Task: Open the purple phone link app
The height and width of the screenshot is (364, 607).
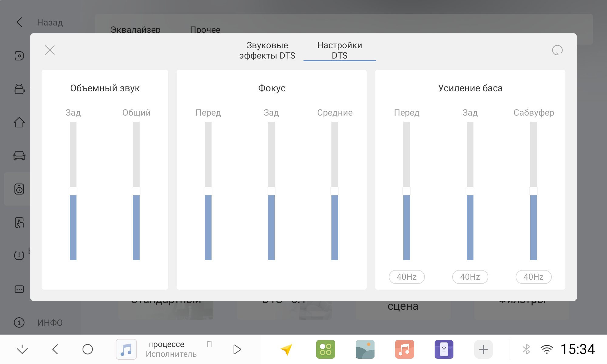Action: 444,349
